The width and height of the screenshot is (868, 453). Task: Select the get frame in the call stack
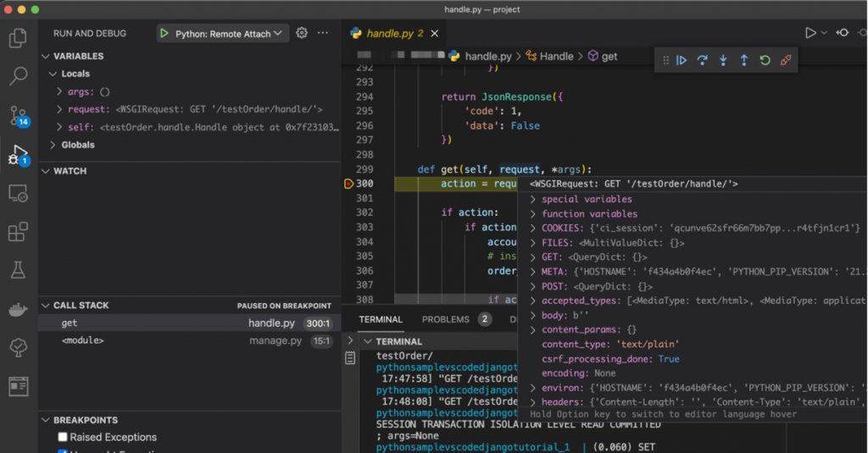tap(189, 323)
